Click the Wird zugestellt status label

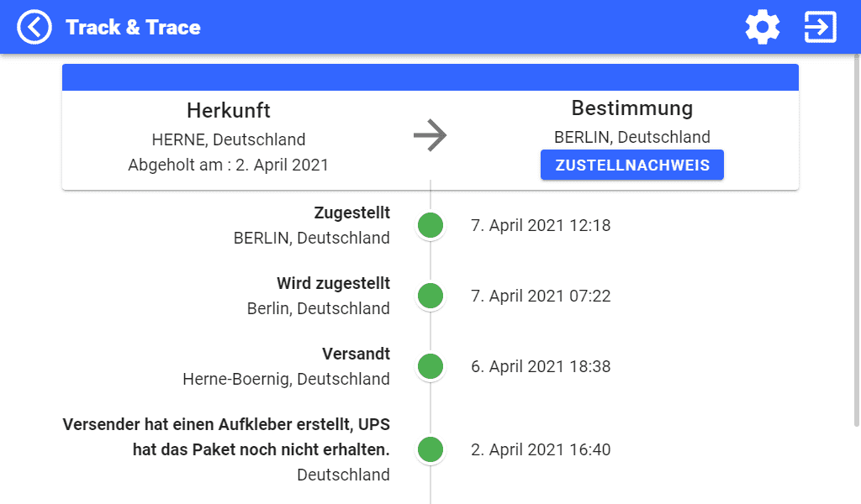tap(333, 284)
